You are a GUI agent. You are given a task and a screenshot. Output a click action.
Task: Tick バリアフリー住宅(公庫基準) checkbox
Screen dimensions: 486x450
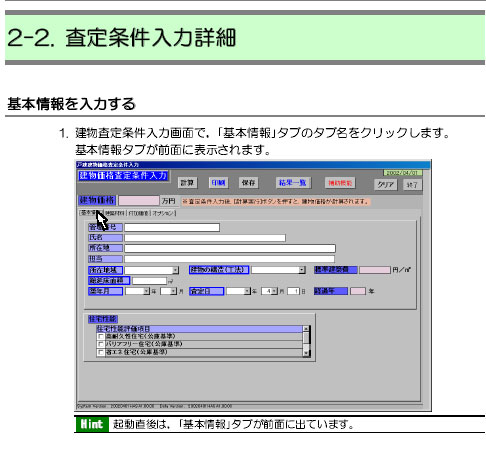pyautogui.click(x=101, y=344)
